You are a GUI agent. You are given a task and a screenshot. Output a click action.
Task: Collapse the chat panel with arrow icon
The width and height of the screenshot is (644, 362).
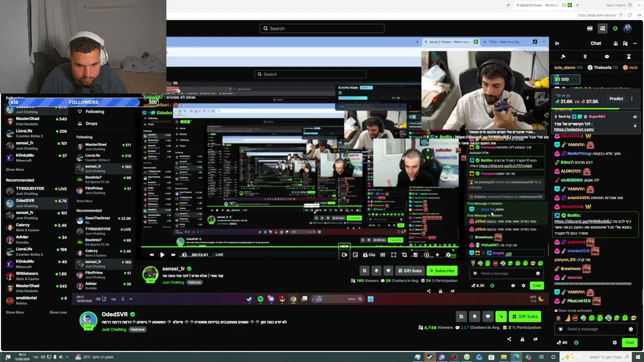[x=557, y=43]
